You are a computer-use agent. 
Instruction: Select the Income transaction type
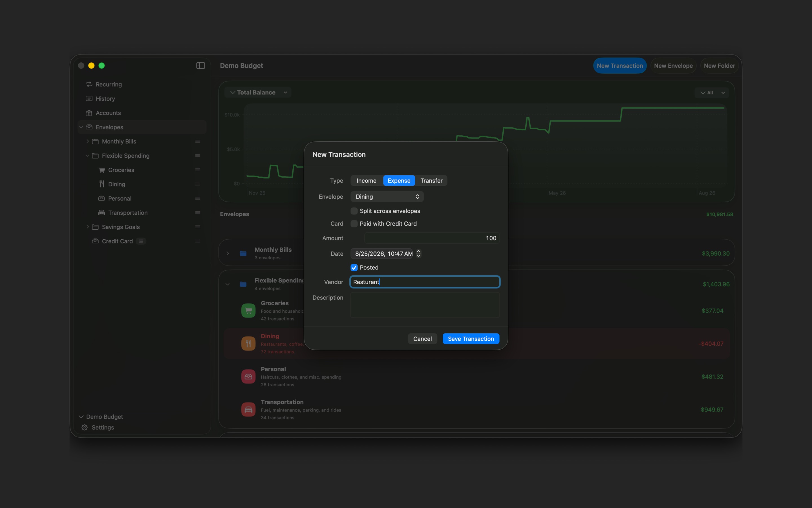coord(367,180)
